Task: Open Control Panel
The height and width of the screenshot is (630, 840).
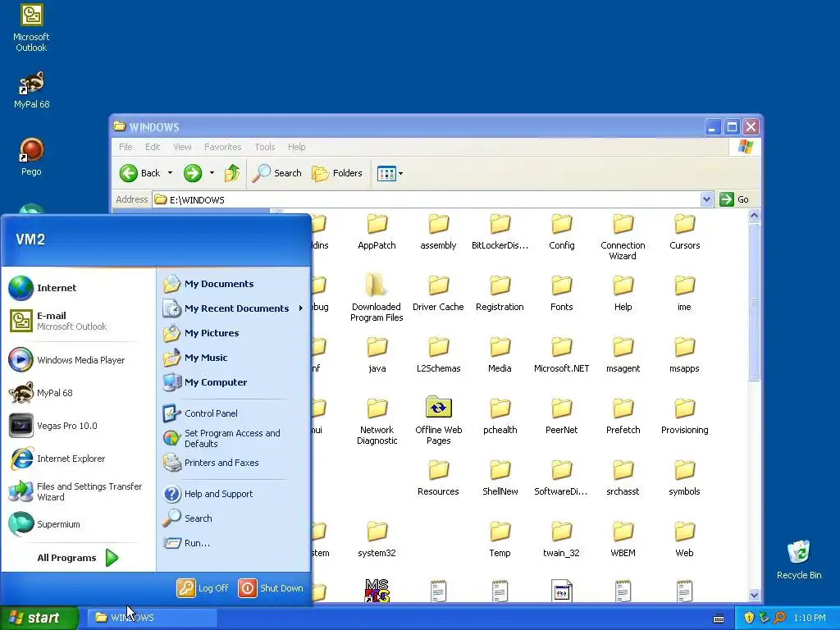Action: 200,413
